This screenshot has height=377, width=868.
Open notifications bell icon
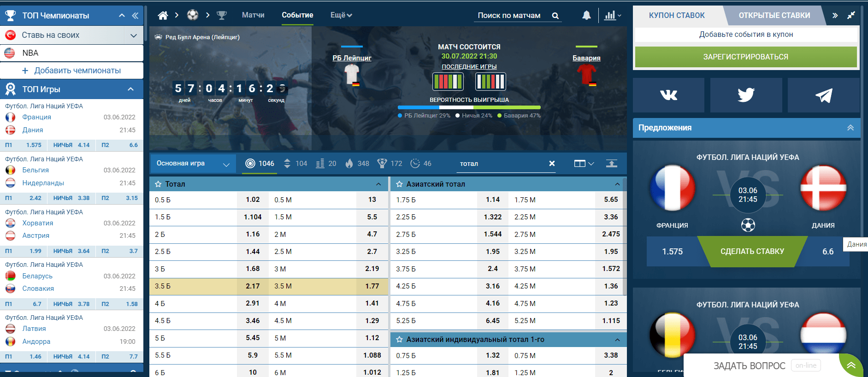586,15
